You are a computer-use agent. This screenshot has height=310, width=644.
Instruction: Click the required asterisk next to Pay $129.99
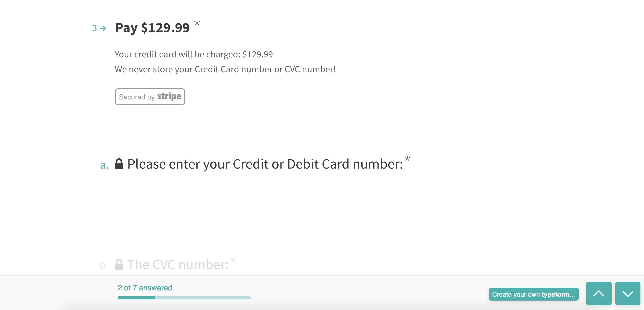click(x=197, y=23)
